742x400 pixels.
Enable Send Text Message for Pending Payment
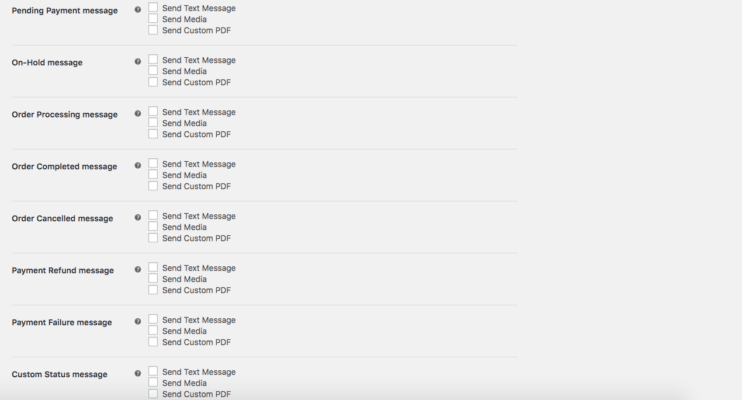pyautogui.click(x=153, y=7)
